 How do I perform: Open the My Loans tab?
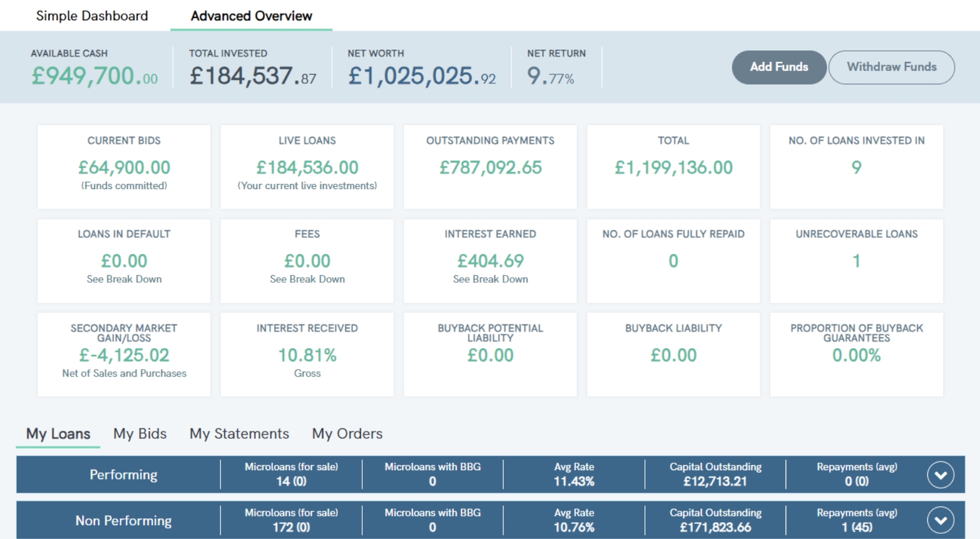[x=58, y=434]
